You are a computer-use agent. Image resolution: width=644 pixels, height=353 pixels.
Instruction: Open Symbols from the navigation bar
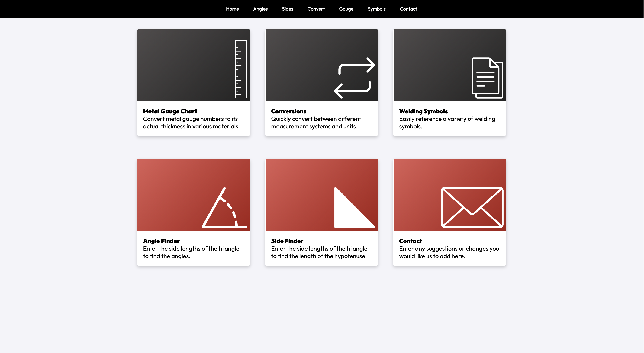pyautogui.click(x=376, y=9)
